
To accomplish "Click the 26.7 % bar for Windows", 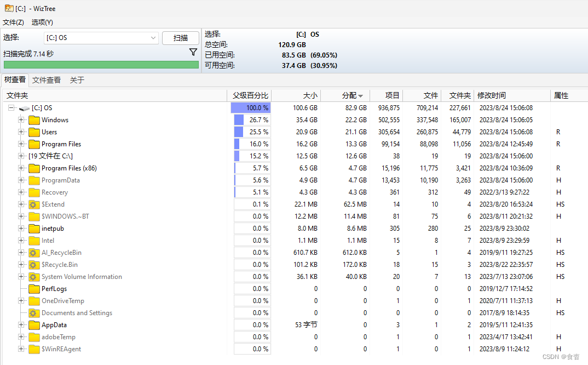I will pyautogui.click(x=252, y=120).
